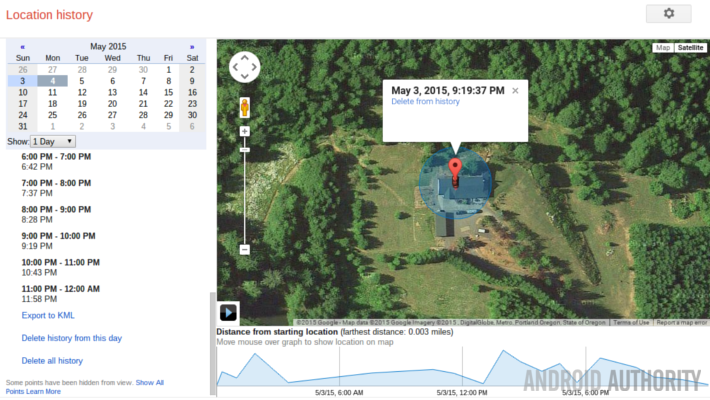Click the 5/3/15, 12:00 PM graph marker

pyautogui.click(x=462, y=392)
